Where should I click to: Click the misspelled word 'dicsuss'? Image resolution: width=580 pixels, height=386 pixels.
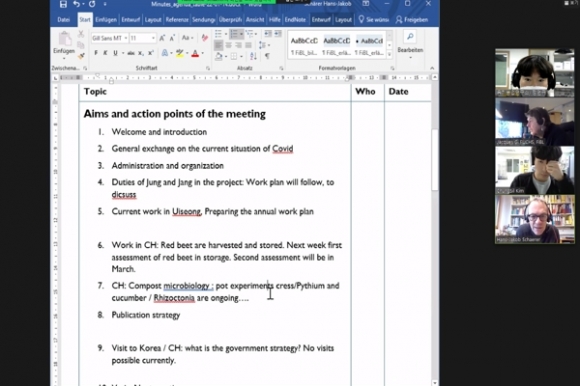click(x=124, y=194)
